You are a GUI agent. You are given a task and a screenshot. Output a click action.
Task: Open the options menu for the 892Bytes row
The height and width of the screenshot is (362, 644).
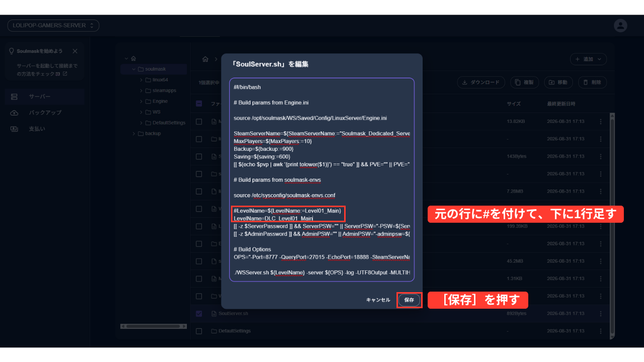[x=600, y=314]
